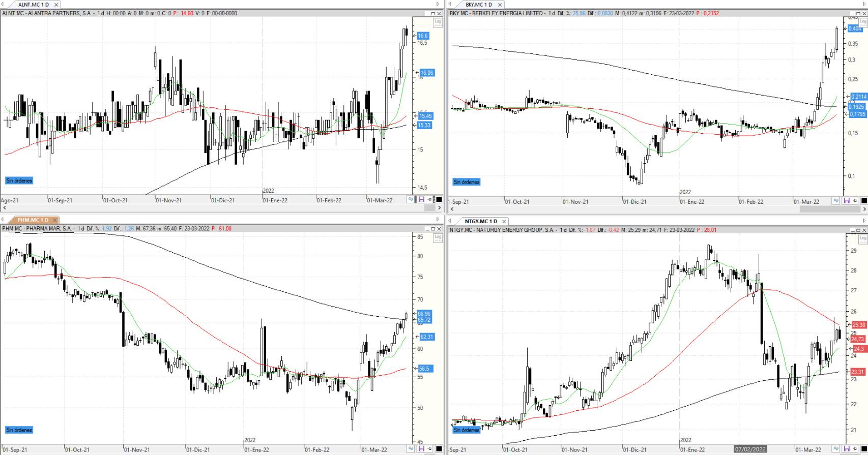This screenshot has height=455, width=868.
Task: Click the black square icon under ALNT chart
Action: click(x=439, y=199)
